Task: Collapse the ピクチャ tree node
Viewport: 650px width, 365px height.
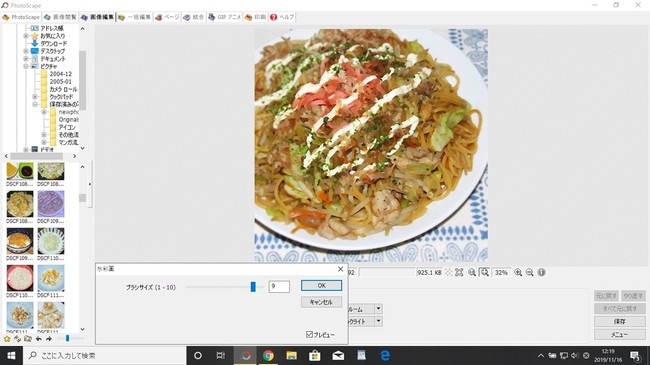Action: [26, 66]
